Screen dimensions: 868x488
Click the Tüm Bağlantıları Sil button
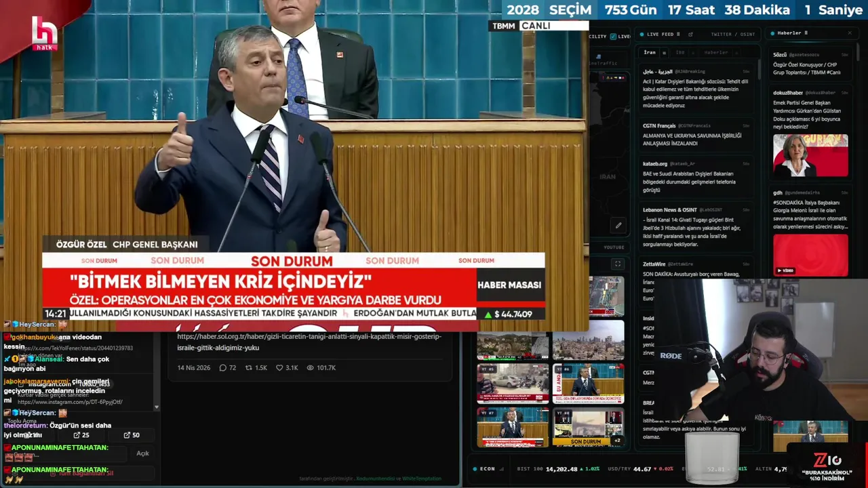tap(81, 474)
